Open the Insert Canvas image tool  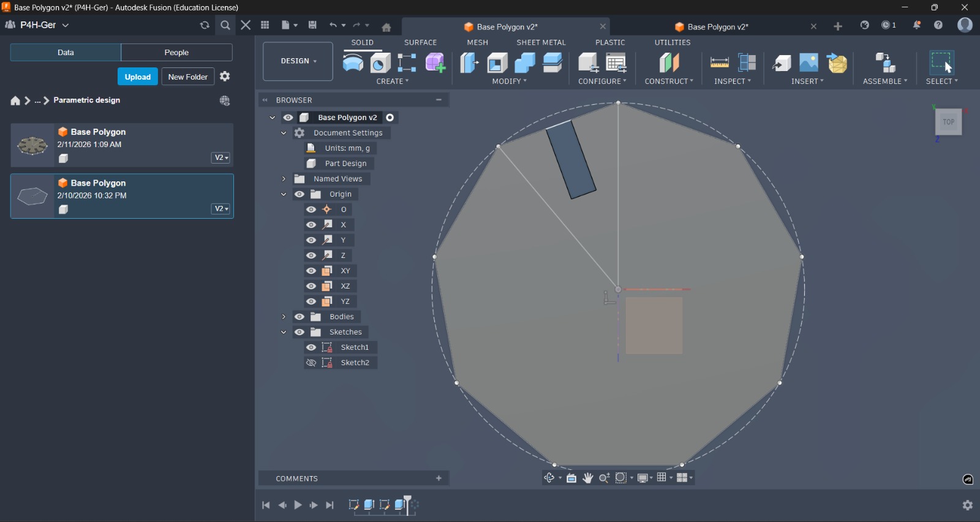coord(809,62)
